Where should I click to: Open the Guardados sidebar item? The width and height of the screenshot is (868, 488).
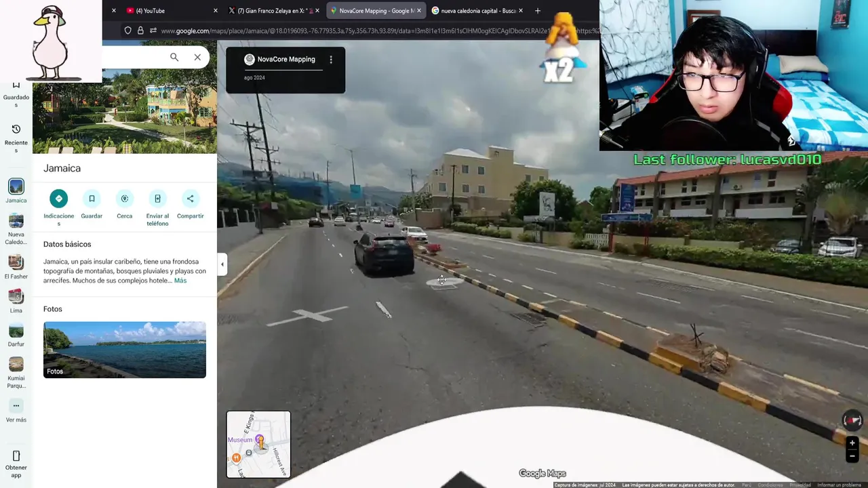point(16,95)
